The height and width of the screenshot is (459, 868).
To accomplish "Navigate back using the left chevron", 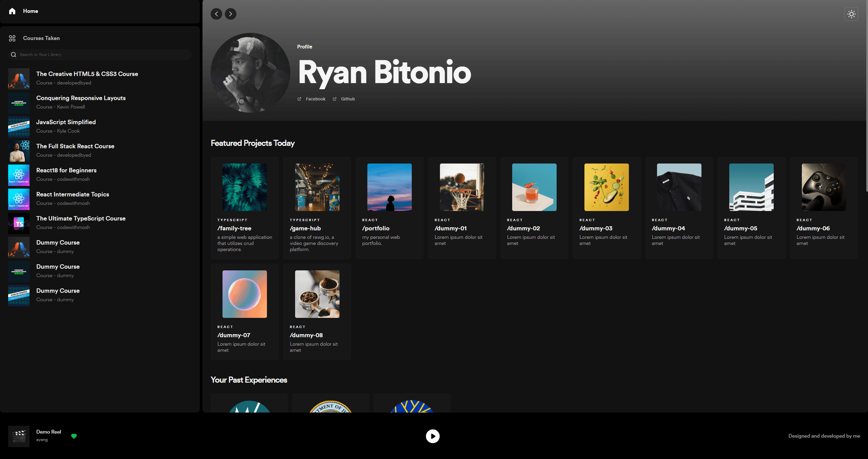I will coord(216,14).
